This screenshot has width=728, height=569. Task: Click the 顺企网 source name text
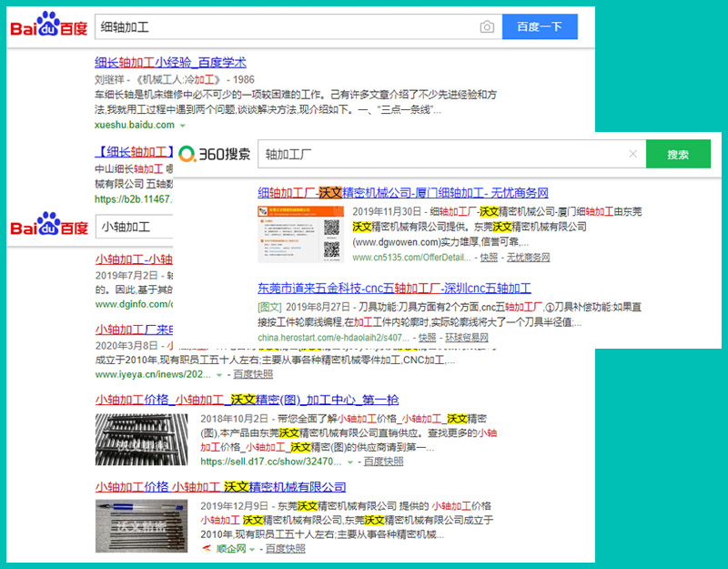231,549
